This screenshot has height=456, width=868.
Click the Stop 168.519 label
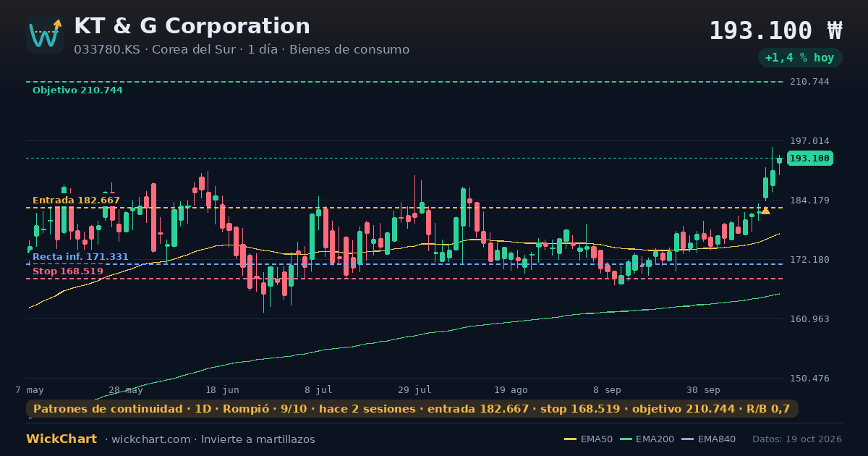pyautogui.click(x=68, y=271)
